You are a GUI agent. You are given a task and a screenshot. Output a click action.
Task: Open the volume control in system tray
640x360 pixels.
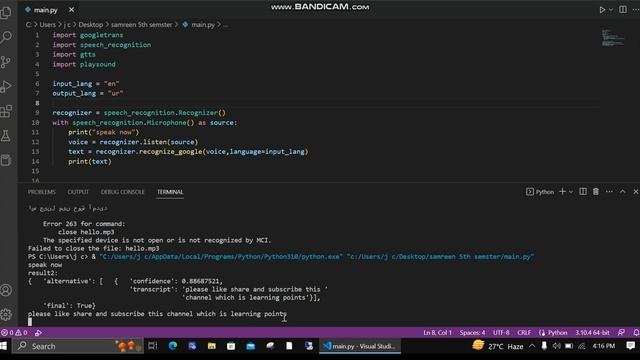click(556, 346)
